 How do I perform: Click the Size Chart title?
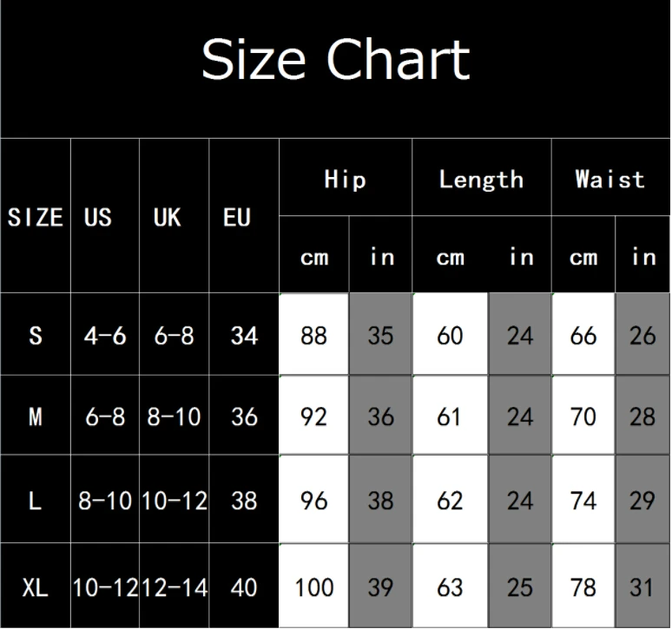click(336, 59)
